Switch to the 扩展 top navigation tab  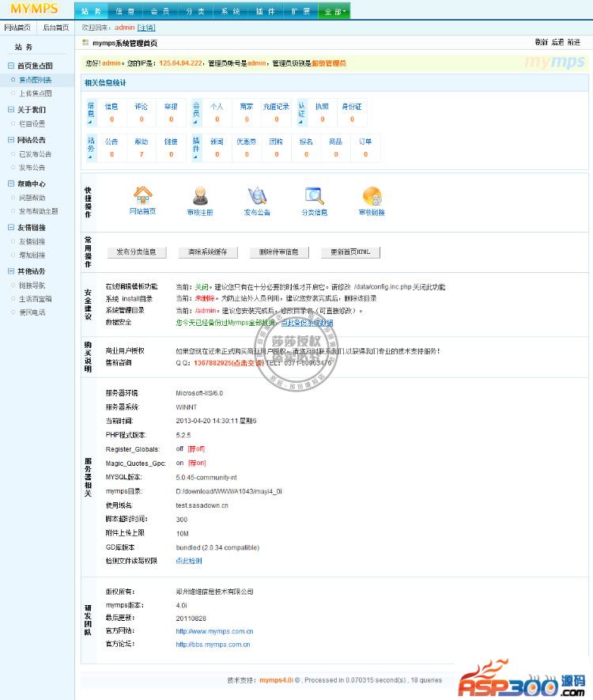tap(300, 12)
